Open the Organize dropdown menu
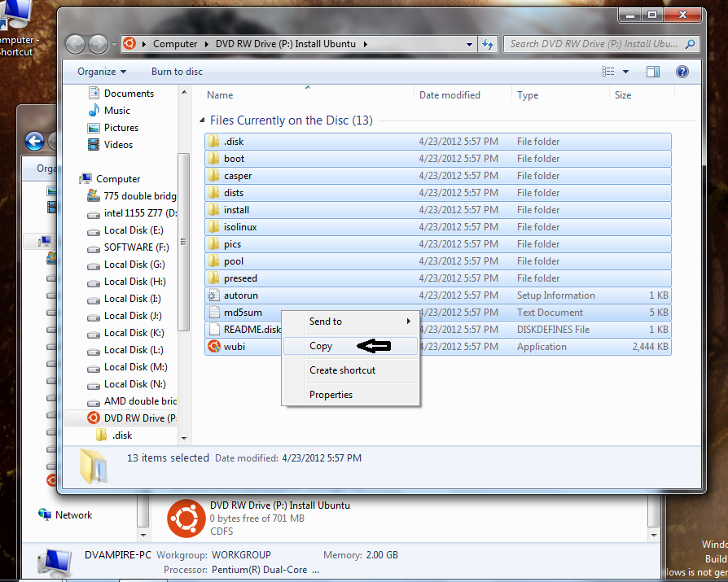The width and height of the screenshot is (728, 582). pyautogui.click(x=102, y=72)
